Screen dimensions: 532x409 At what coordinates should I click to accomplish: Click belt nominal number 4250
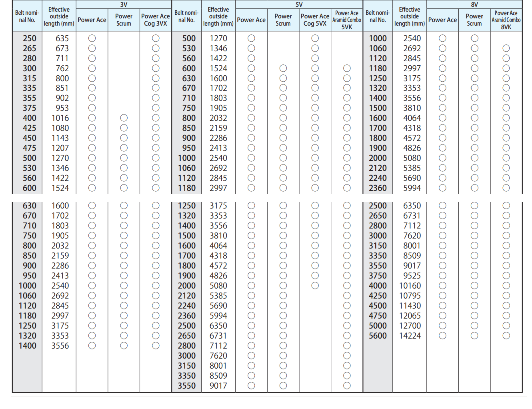pyautogui.click(x=378, y=296)
